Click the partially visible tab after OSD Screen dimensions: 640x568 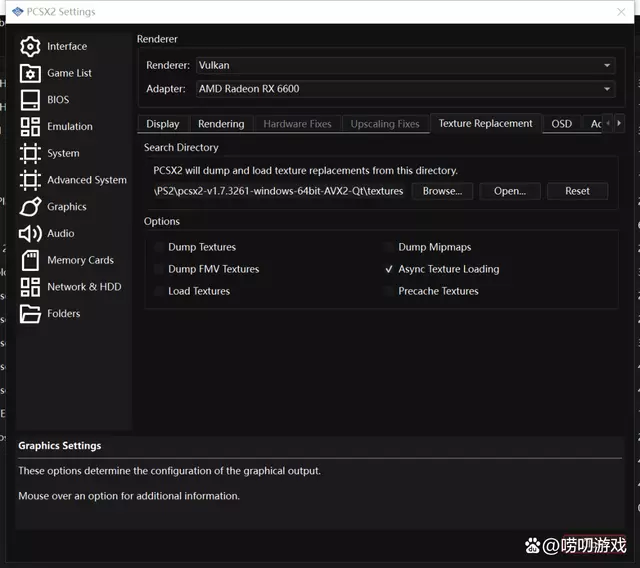594,124
